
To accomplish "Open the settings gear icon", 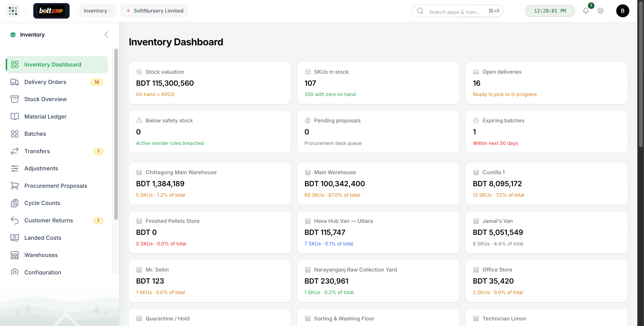I will (x=600, y=11).
